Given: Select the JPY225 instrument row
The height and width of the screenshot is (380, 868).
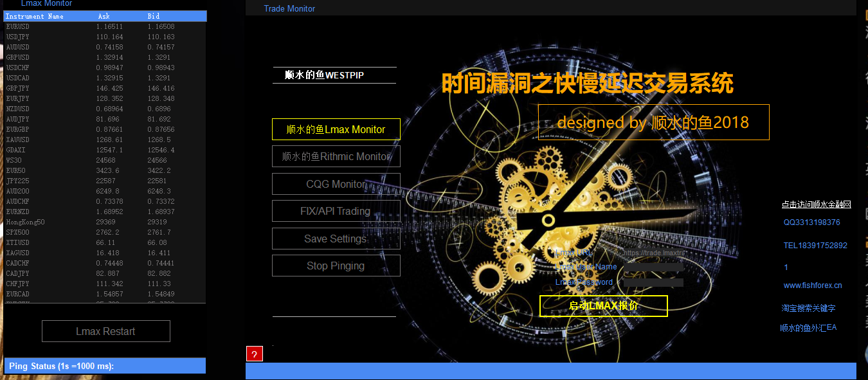Looking at the screenshot, I should [105, 181].
